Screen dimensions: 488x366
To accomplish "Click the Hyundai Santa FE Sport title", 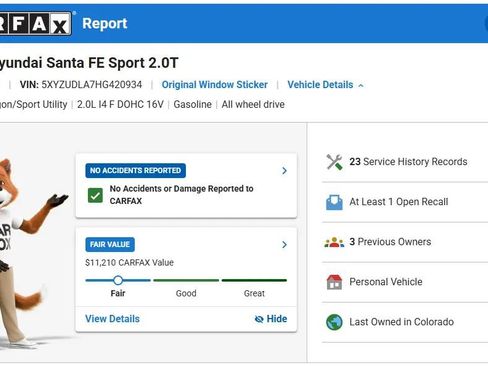I will tap(89, 63).
